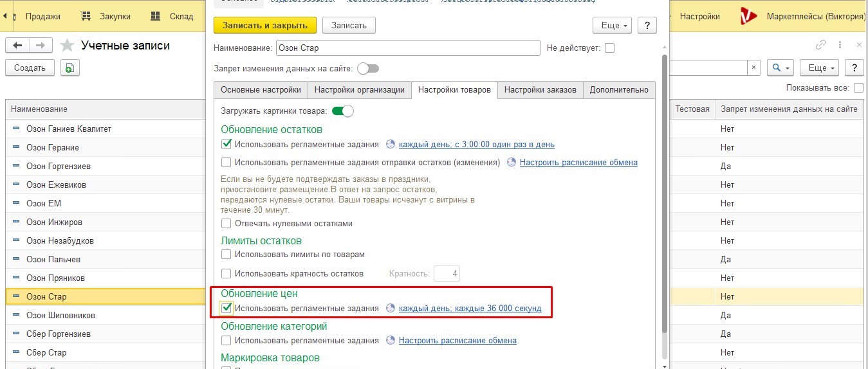Copy link to the list form
The height and width of the screenshot is (369, 868).
coord(820,45)
